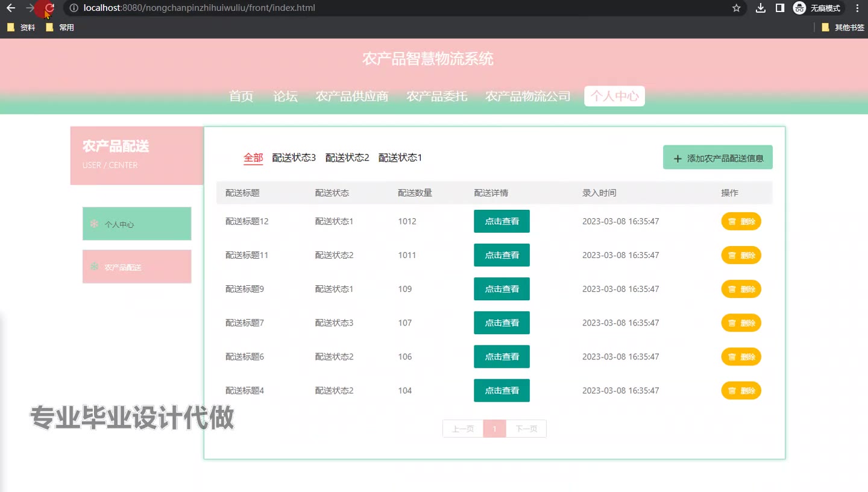Click the quantity value 104
This screenshot has height=492, width=868.
coord(405,390)
